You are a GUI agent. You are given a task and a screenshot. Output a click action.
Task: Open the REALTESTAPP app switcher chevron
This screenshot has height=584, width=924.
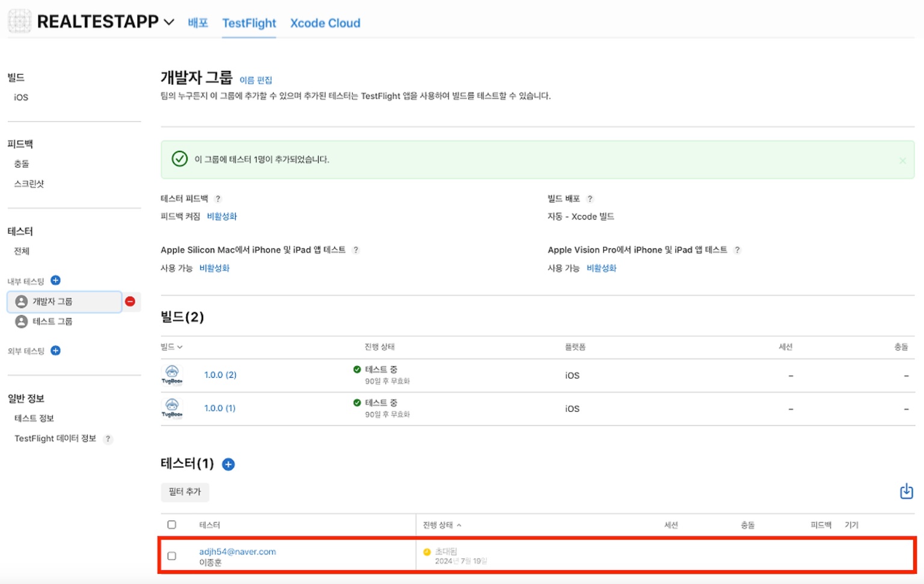169,22
